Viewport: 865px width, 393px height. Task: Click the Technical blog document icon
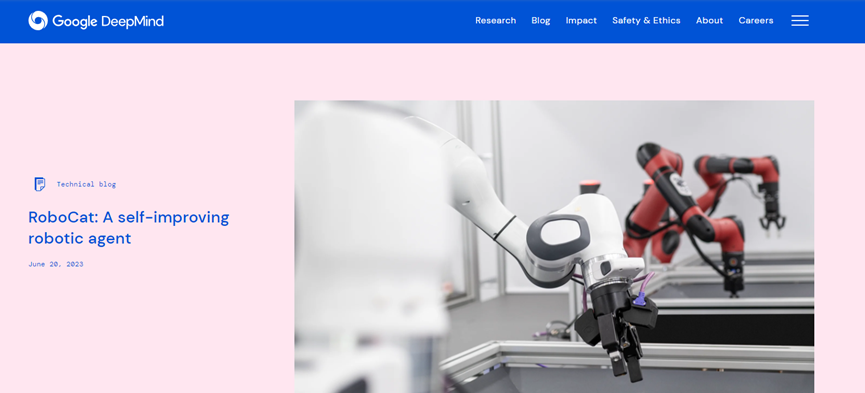coord(40,184)
